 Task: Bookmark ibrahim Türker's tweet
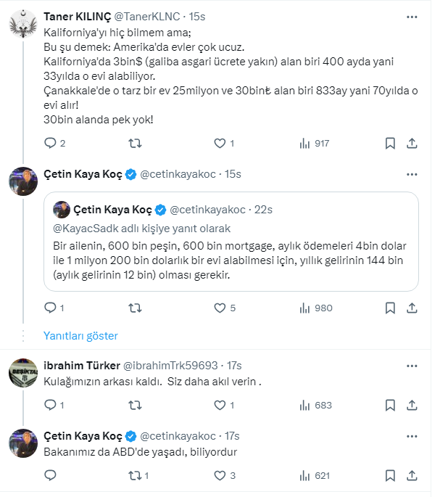pos(390,406)
